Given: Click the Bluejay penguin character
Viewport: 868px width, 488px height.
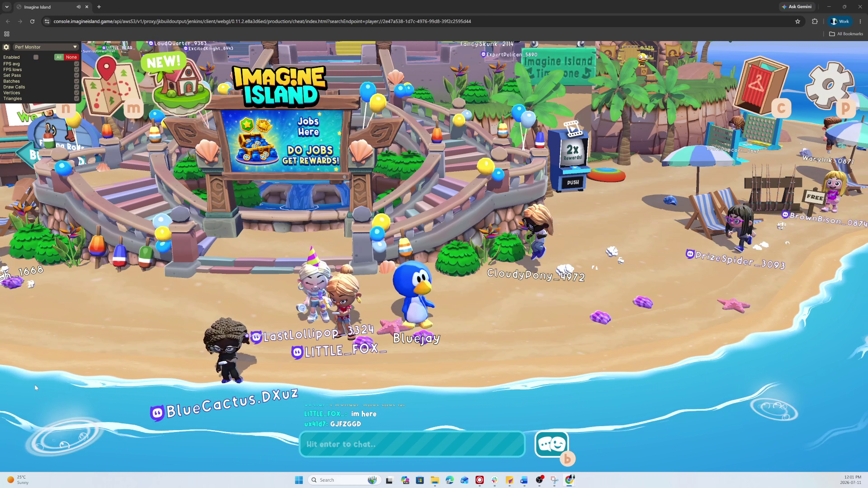Looking at the screenshot, I should pos(414,294).
